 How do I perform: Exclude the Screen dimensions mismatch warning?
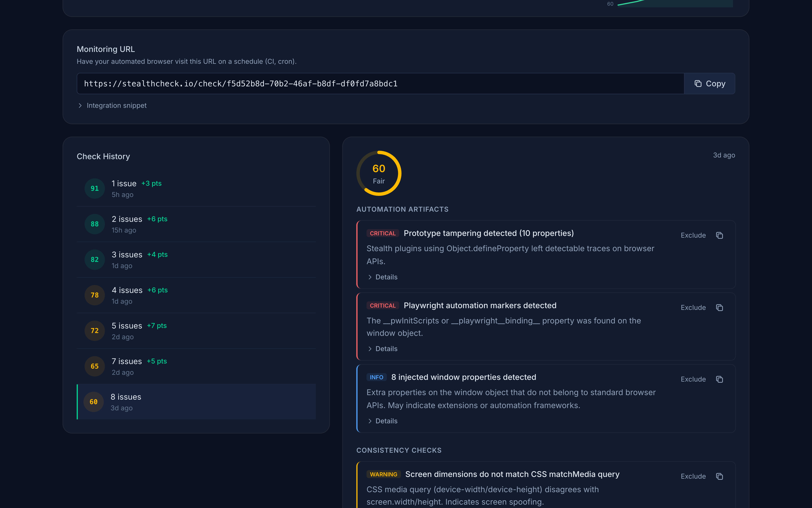tap(693, 476)
